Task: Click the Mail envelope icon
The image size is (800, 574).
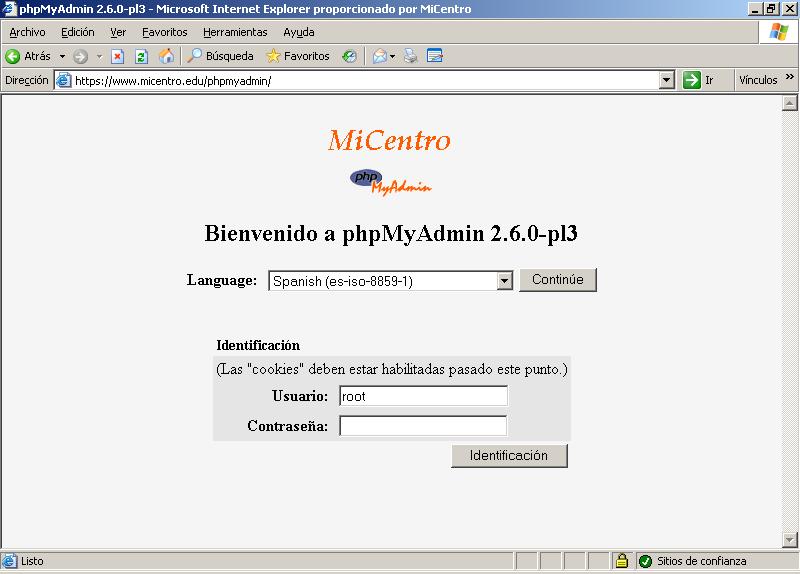Action: [380, 56]
